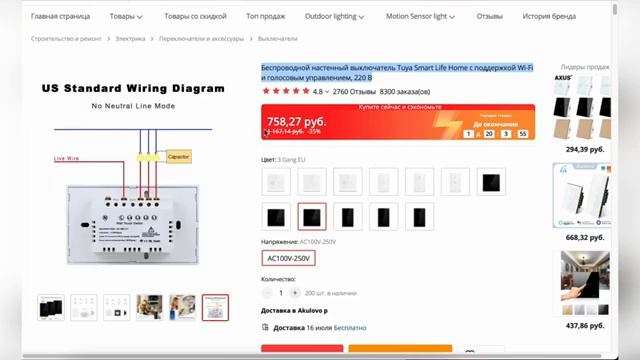Click the quantity value field
Image resolution: width=640 pixels, height=360 pixels.
pos(281,293)
